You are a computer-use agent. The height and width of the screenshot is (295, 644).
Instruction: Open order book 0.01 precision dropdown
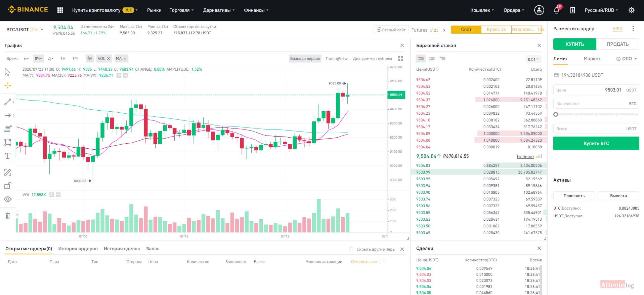pos(533,60)
